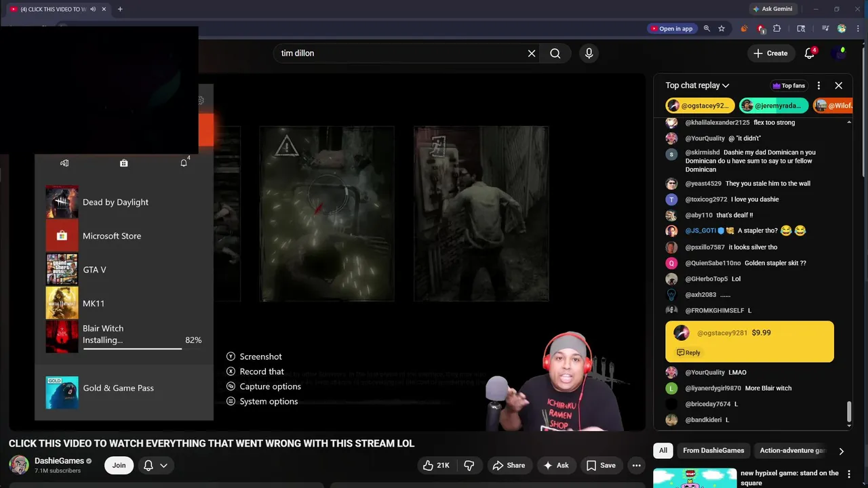Open the DashieGames channel name link
868x488 pixels.
point(59,461)
